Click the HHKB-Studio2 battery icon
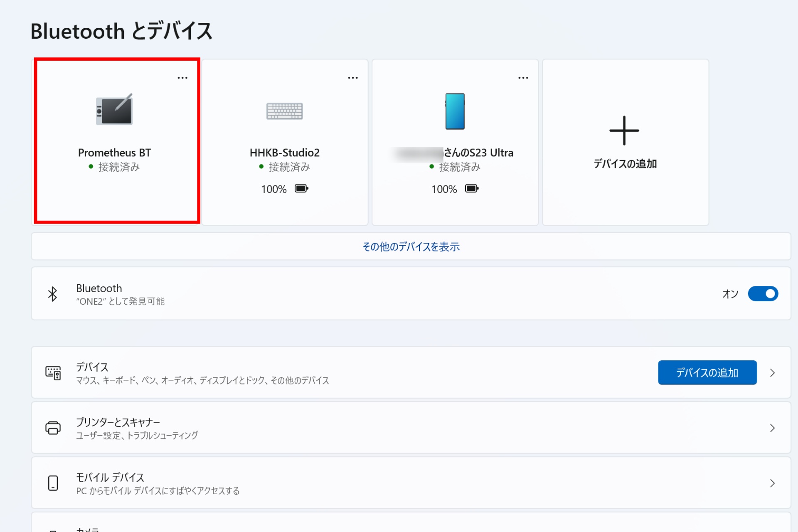798x532 pixels. [x=301, y=189]
